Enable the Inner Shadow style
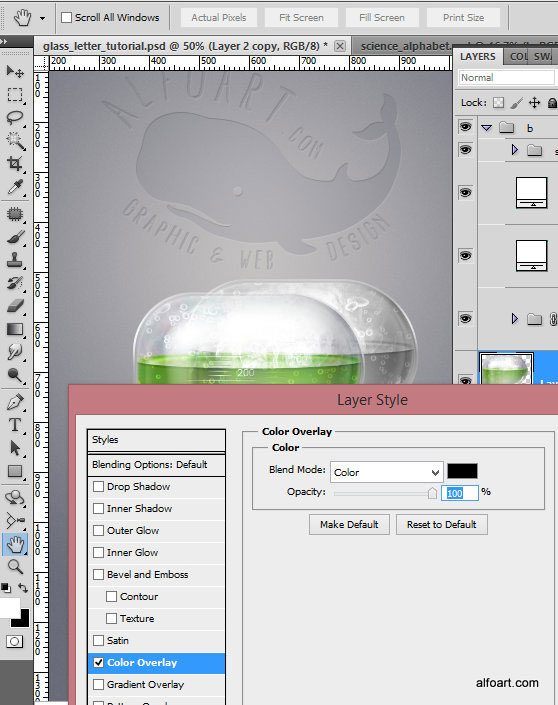 point(98,509)
